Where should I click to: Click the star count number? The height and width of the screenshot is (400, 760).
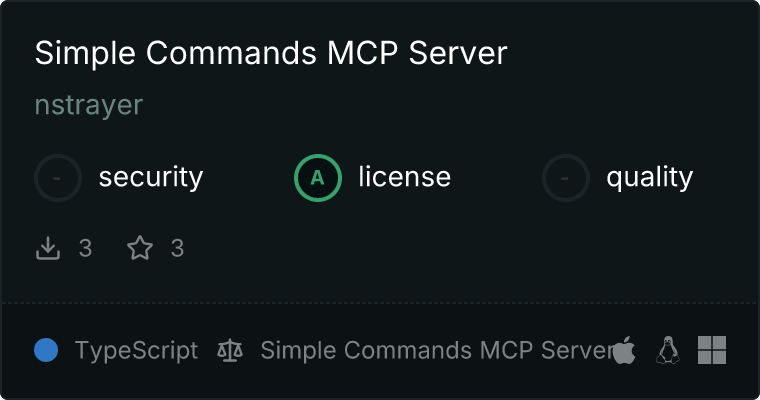tap(177, 248)
